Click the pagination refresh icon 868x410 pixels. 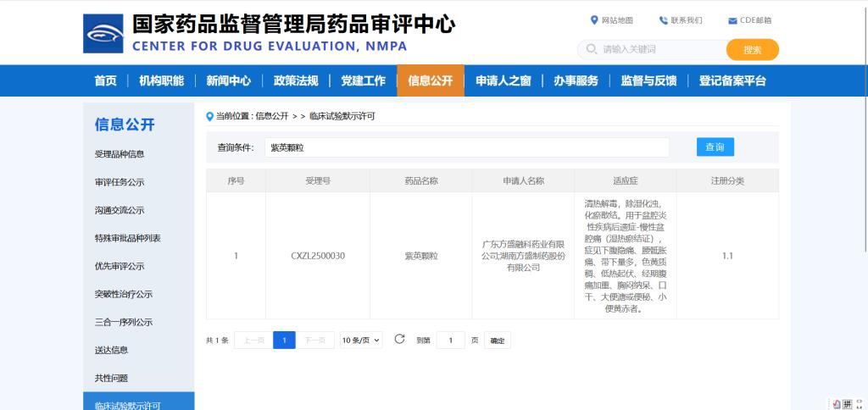coord(399,340)
